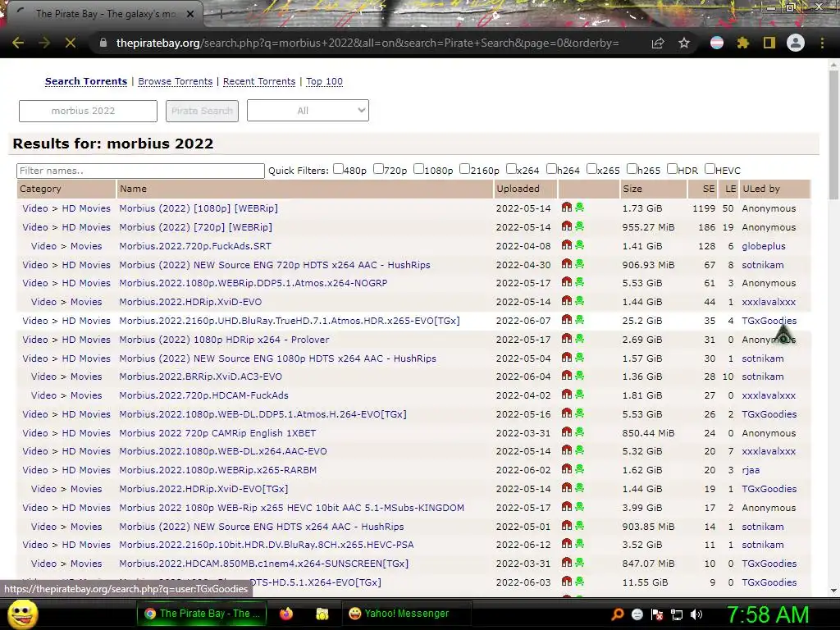
Task: Click the browser back arrow
Action: (18, 43)
